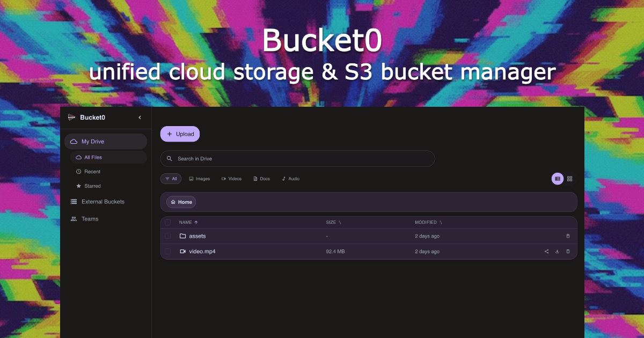Image resolution: width=644 pixels, height=338 pixels.
Task: Select the list view icon
Action: click(x=558, y=178)
